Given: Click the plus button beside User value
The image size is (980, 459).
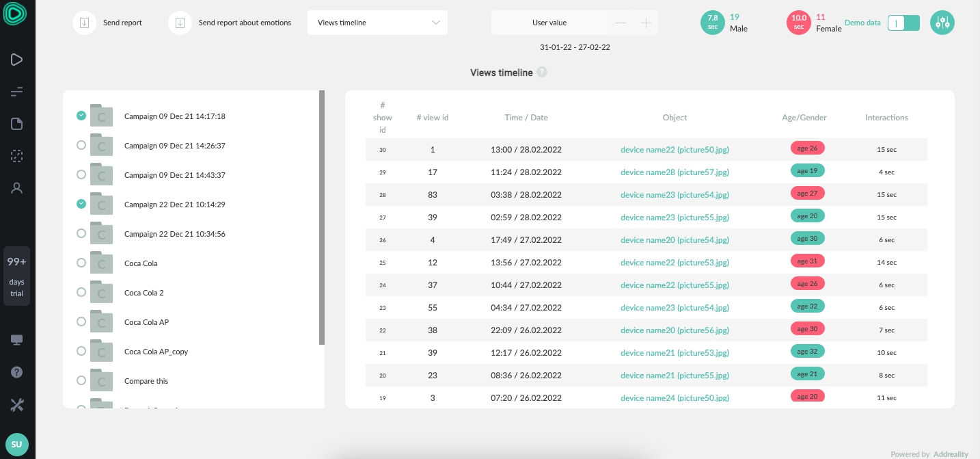Looking at the screenshot, I should [x=646, y=23].
